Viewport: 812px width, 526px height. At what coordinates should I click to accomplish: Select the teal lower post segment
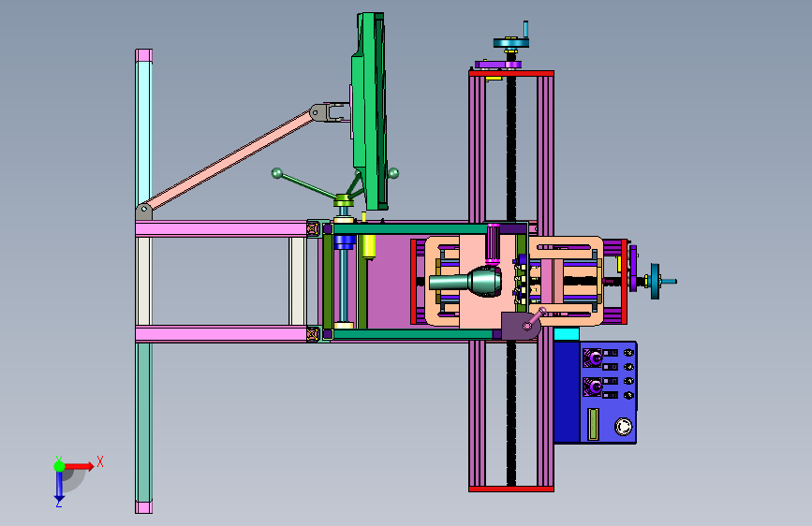coord(144,421)
